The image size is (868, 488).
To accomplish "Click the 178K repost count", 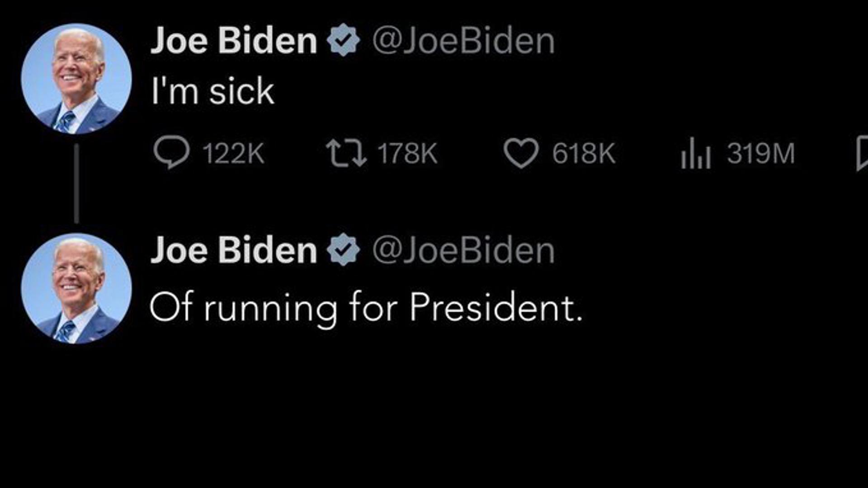I will click(407, 154).
